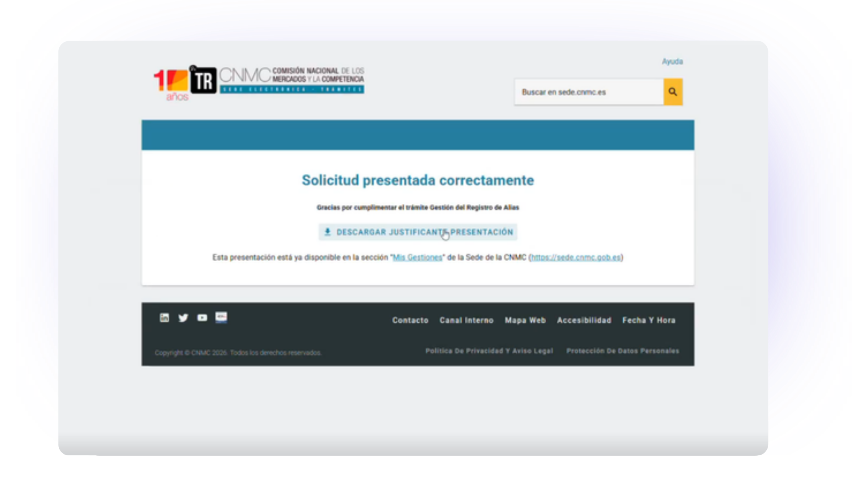This screenshot has width=868, height=488.
Task: Follow the https://sede.cnmc.gob.es link
Action: pyautogui.click(x=576, y=258)
